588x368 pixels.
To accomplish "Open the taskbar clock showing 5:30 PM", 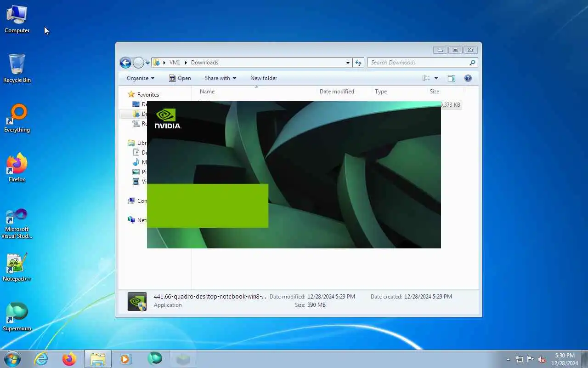I will click(565, 359).
